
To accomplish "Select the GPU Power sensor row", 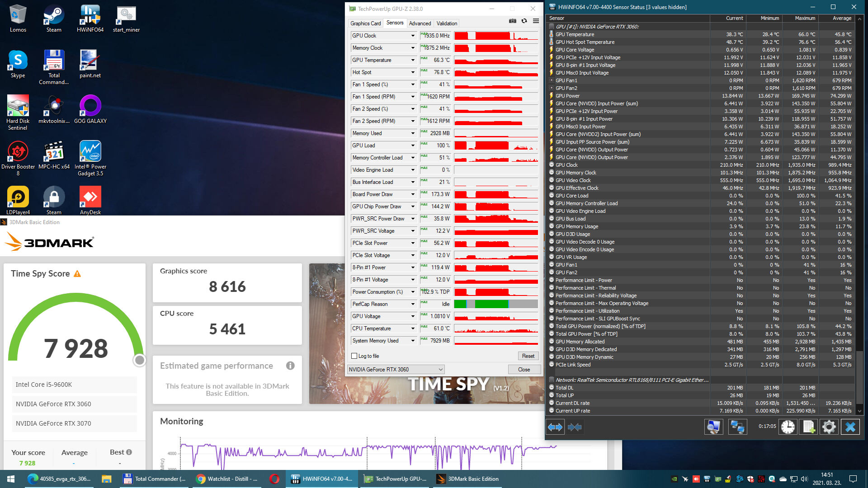I will [700, 96].
